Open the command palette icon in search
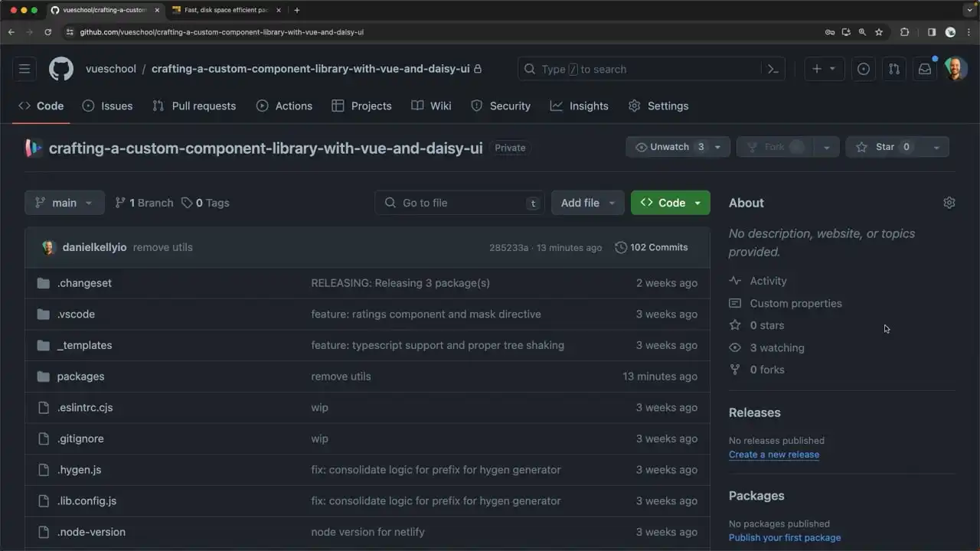Image resolution: width=980 pixels, height=551 pixels. point(773,69)
